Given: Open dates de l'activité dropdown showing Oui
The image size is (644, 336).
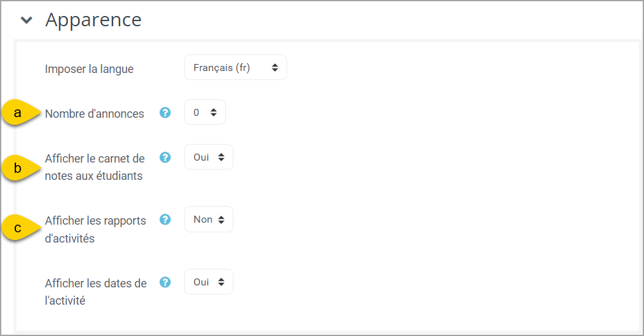Looking at the screenshot, I should coord(208,282).
